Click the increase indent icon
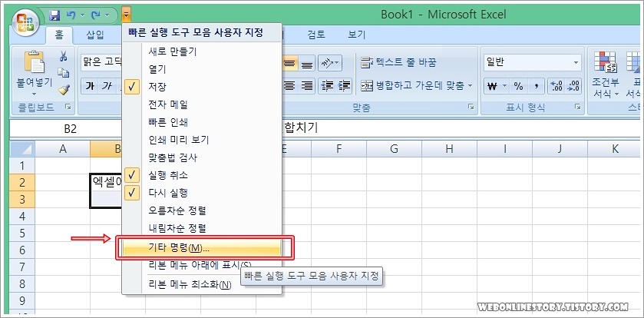This screenshot has width=644, height=318. [x=344, y=86]
